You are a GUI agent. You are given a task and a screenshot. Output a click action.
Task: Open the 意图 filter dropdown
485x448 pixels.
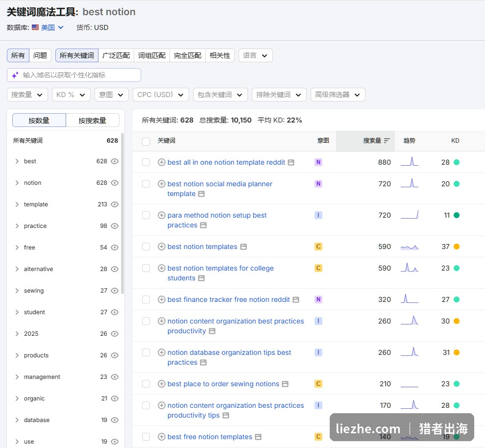111,95
